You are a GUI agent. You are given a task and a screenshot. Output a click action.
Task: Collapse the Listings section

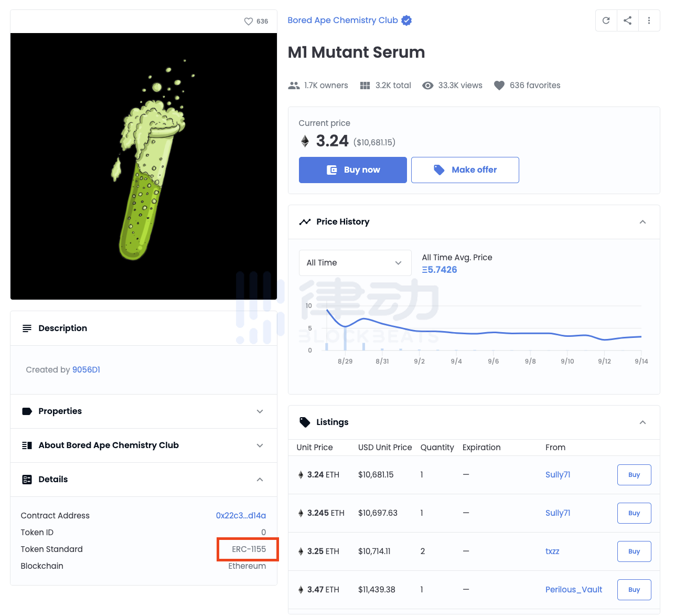pyautogui.click(x=642, y=422)
